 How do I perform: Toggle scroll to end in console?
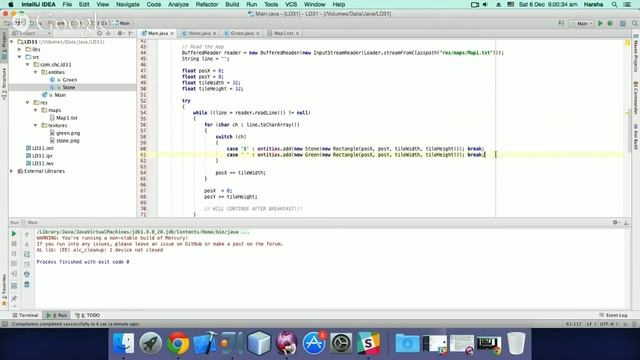click(x=27, y=264)
